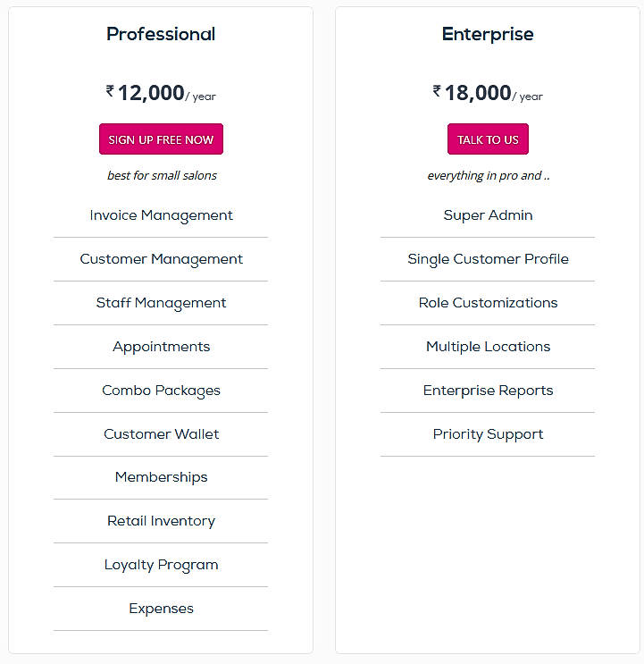Click the Multiple Locations item
The width and height of the screenshot is (644, 664).
(x=488, y=347)
